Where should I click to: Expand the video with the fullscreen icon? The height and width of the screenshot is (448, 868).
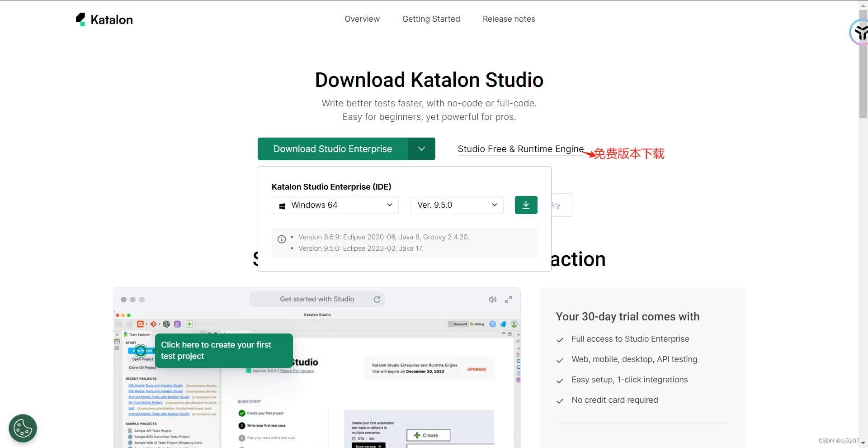coord(508,299)
